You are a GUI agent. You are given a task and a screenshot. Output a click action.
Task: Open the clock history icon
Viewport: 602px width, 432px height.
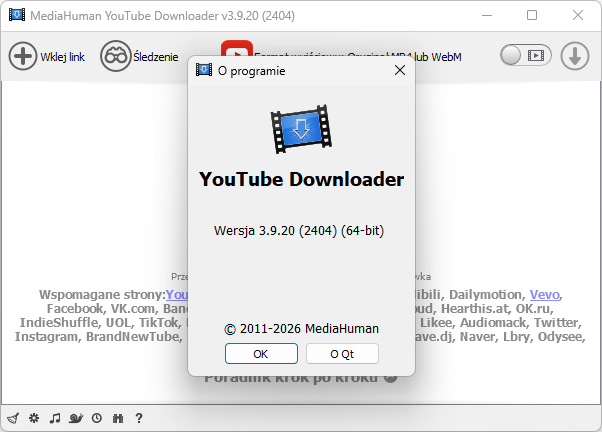coord(97,418)
